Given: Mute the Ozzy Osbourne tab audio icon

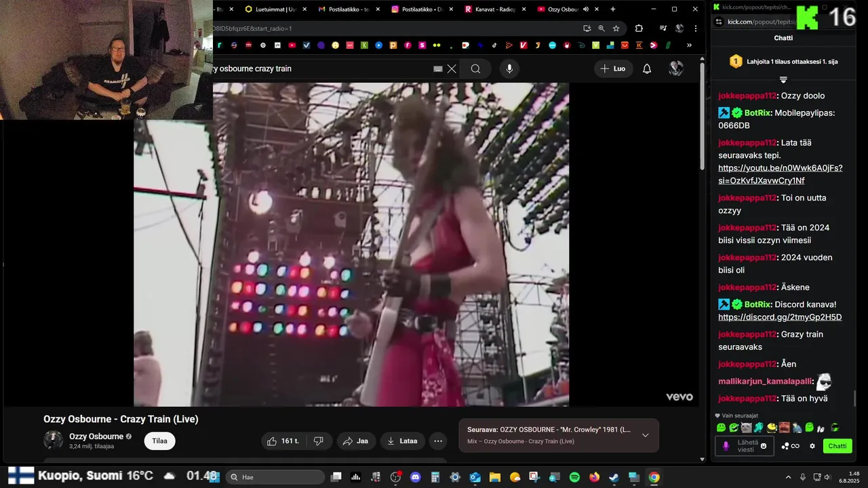Looking at the screenshot, I should click(586, 9).
